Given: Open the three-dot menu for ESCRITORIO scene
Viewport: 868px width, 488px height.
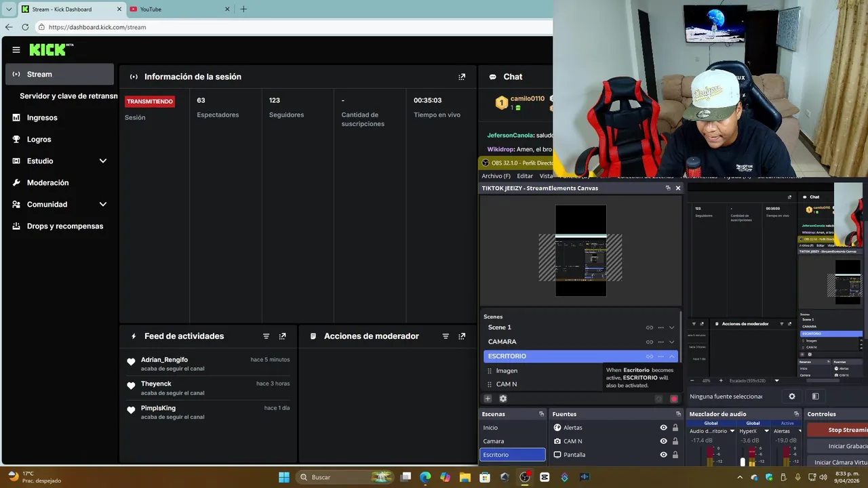Looking at the screenshot, I should (x=660, y=356).
